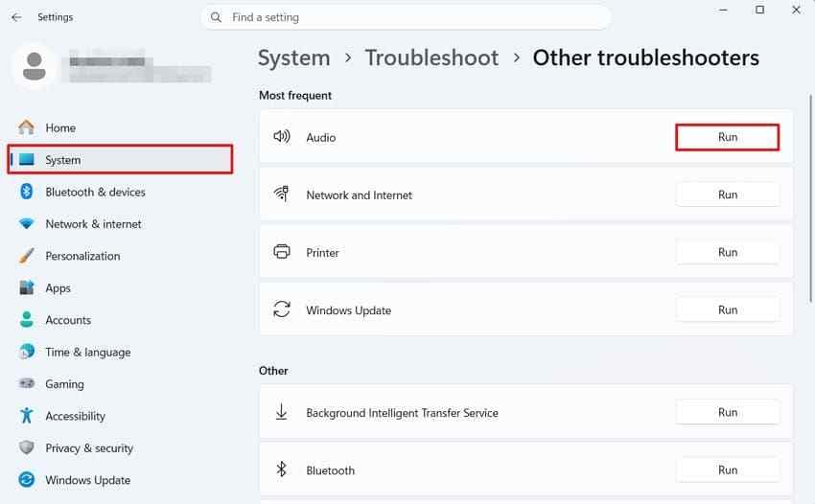Click the Troubleshoot breadcrumb link
This screenshot has height=504, width=815.
pos(431,57)
